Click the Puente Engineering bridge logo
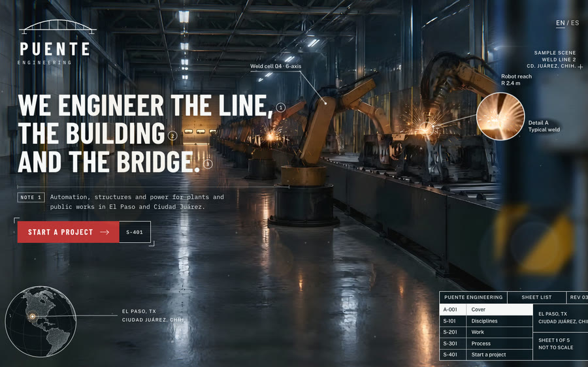The image size is (588, 367). pos(56,42)
